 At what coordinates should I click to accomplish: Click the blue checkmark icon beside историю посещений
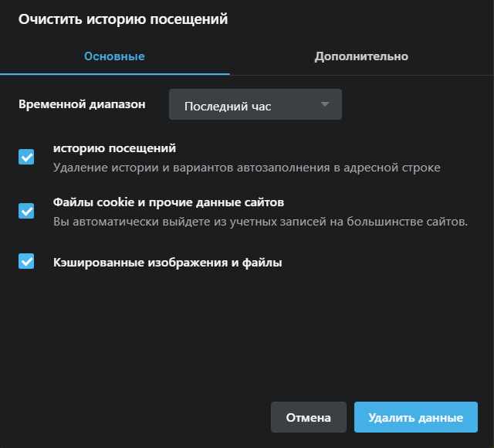[27, 158]
